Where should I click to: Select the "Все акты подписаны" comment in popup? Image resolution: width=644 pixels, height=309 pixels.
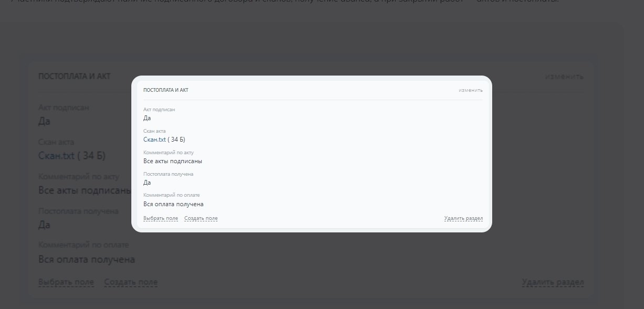pos(173,161)
